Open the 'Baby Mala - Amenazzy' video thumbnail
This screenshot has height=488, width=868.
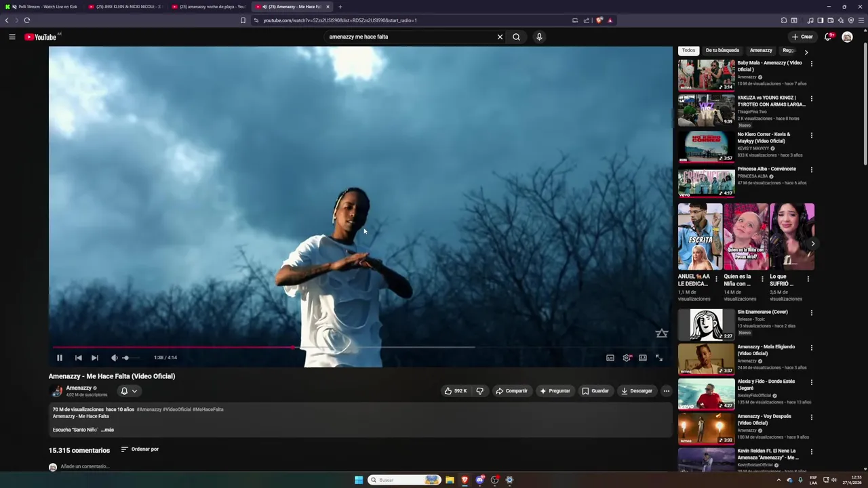706,75
